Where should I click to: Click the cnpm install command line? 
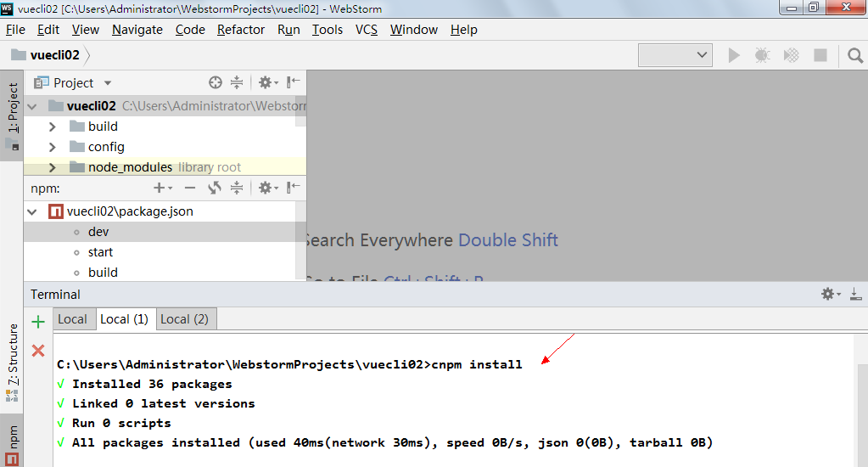[289, 364]
